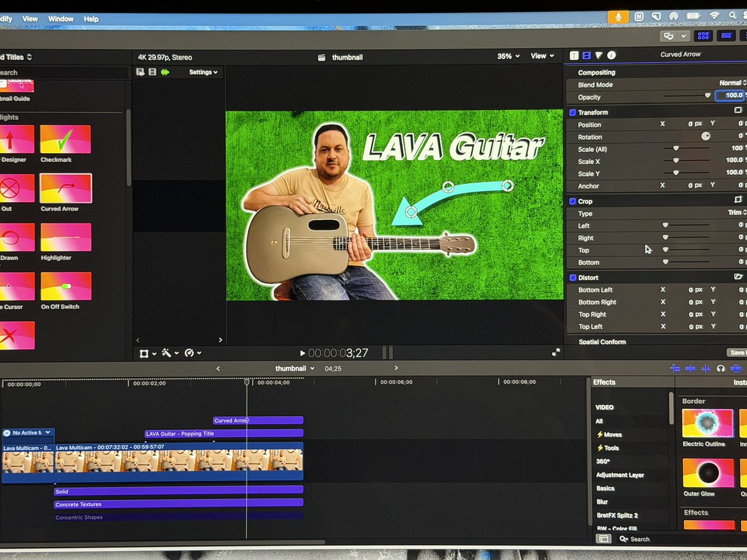
Task: Click the Rotation dial
Action: tap(705, 136)
